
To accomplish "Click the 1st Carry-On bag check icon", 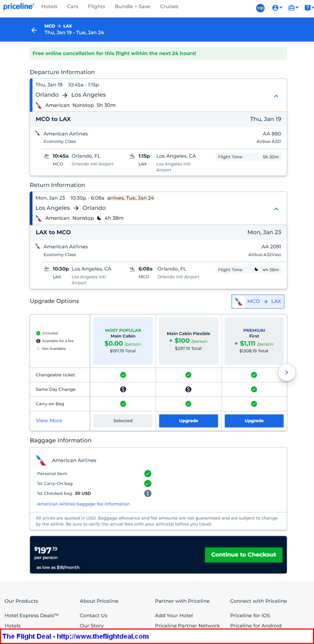I will point(148,483).
